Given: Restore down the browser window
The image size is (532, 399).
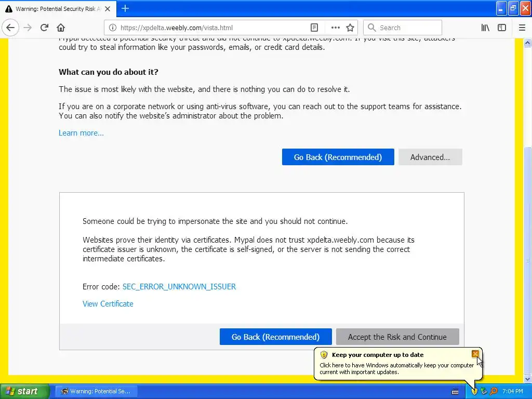Looking at the screenshot, I should pos(513,8).
